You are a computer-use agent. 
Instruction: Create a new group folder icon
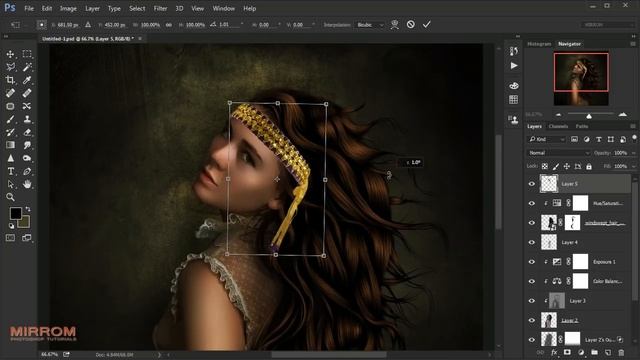[594, 352]
